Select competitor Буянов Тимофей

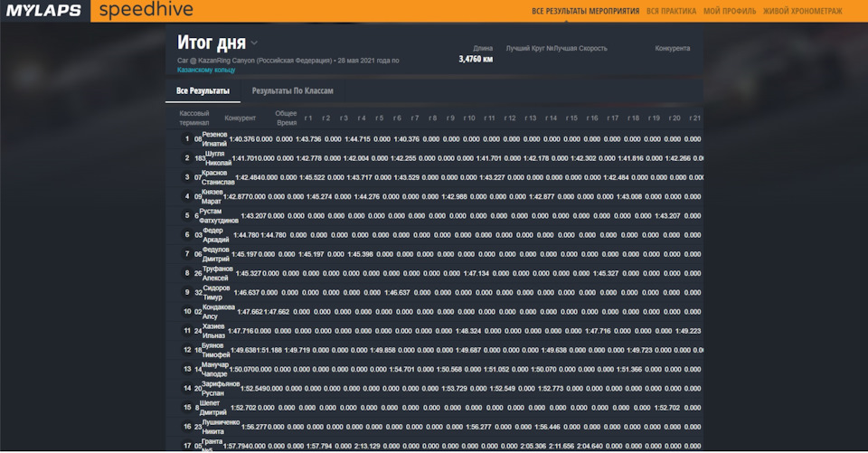pyautogui.click(x=215, y=350)
